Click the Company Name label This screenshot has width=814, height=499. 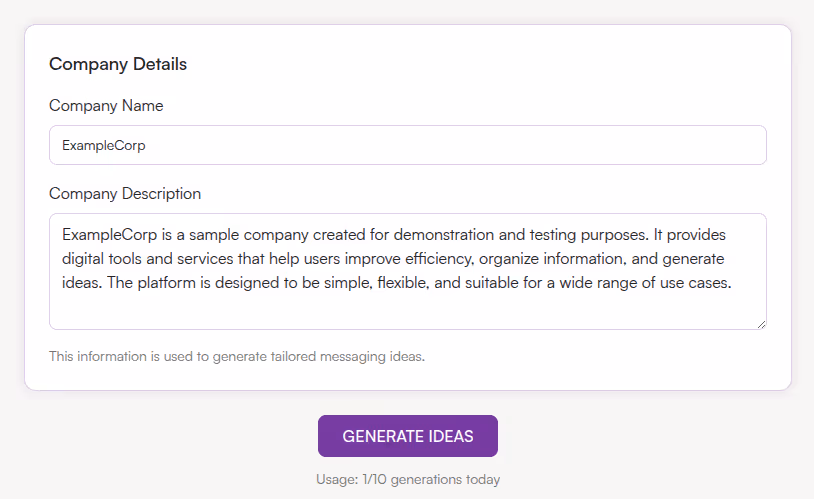click(106, 105)
